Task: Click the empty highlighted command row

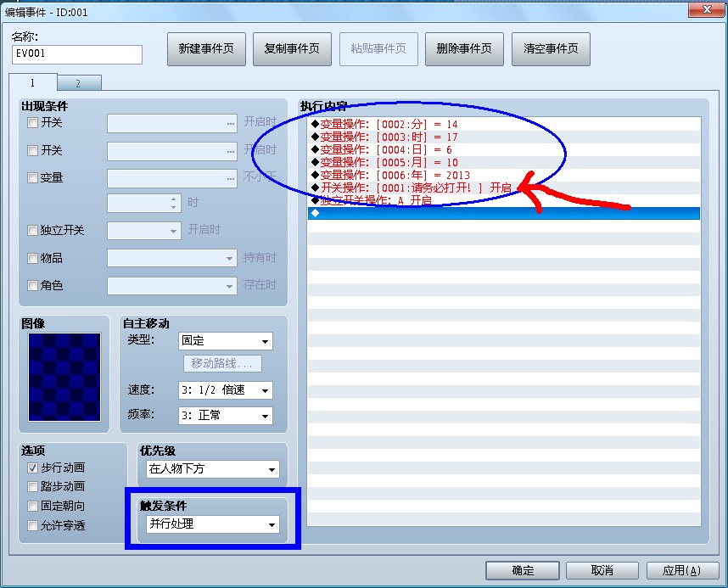Action: coord(504,213)
